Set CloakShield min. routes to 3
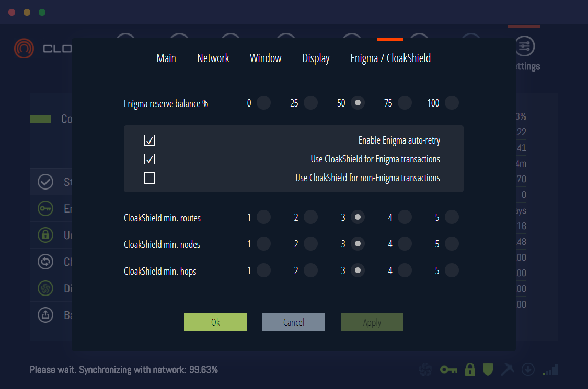This screenshot has width=588, height=389. (x=358, y=217)
